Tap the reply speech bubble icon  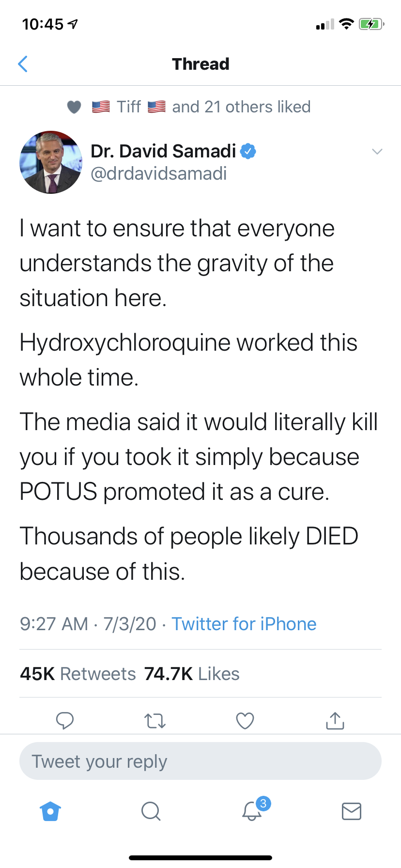click(65, 721)
